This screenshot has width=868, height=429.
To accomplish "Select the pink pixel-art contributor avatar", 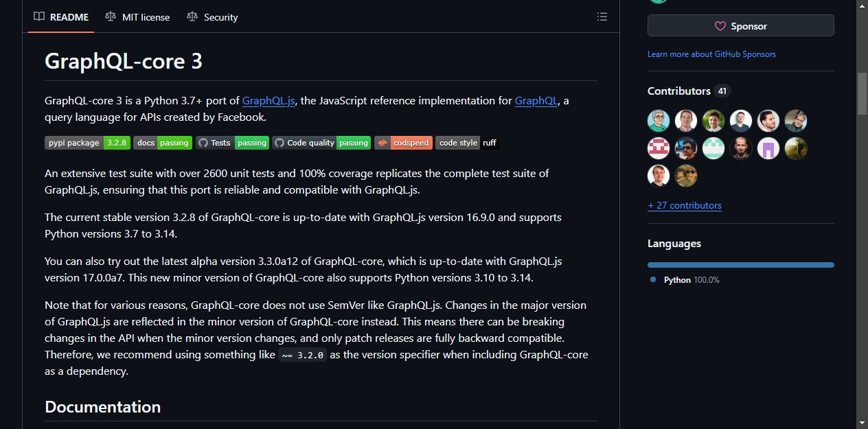I will [x=659, y=148].
